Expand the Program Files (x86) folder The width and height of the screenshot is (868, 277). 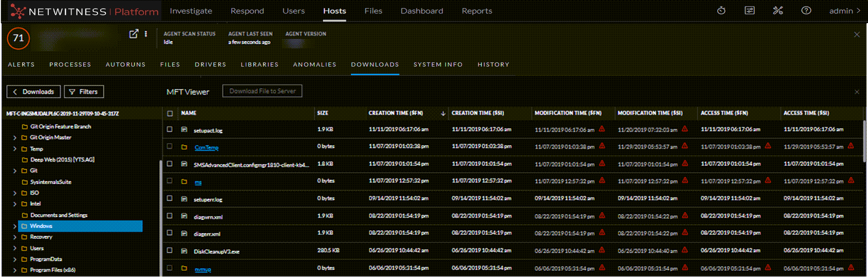[x=15, y=270]
